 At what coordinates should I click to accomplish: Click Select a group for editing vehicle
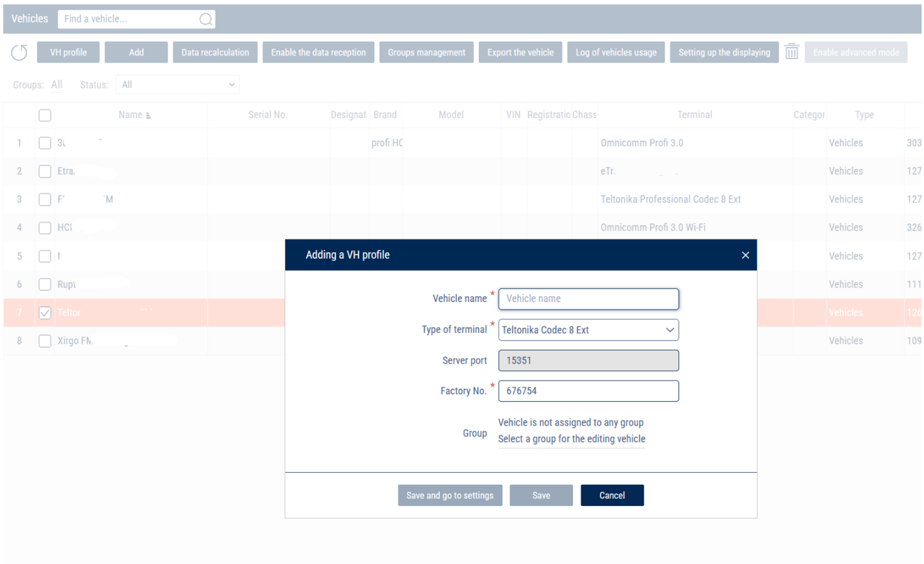tap(571, 439)
